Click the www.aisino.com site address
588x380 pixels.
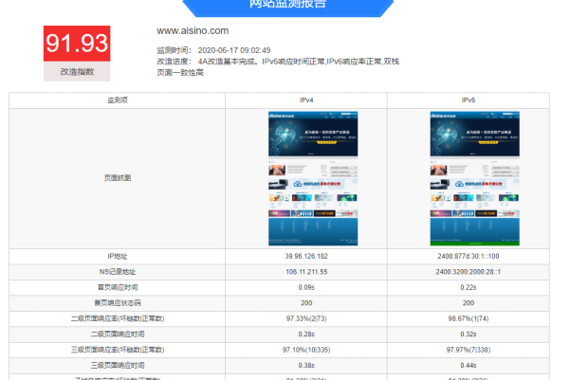tap(193, 31)
